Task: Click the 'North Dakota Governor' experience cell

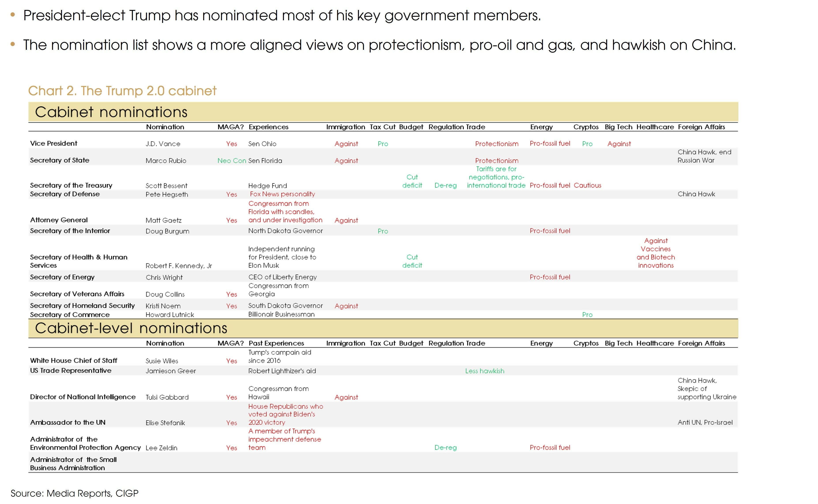Action: pos(285,231)
